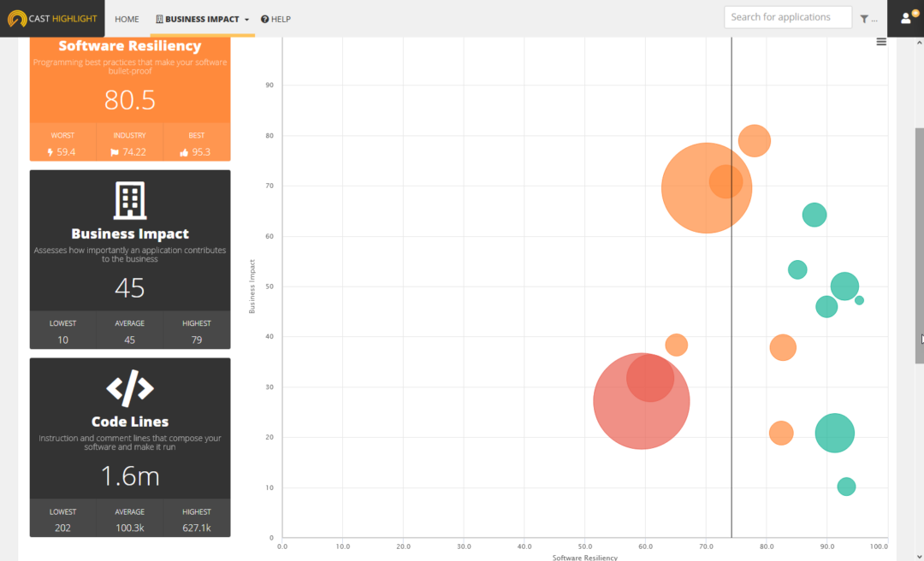Click the Software Resiliency score 80.5
924x561 pixels.
pyautogui.click(x=129, y=100)
